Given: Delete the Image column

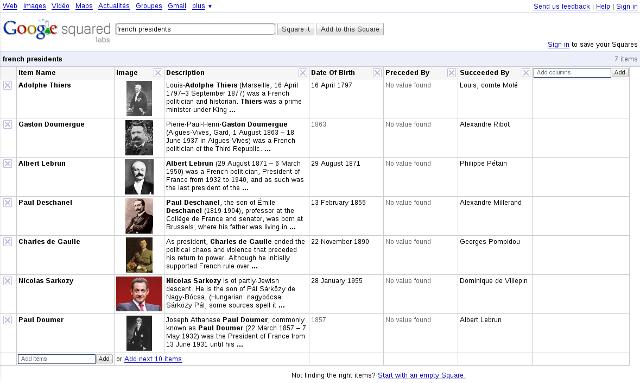Looking at the screenshot, I should 158,73.
